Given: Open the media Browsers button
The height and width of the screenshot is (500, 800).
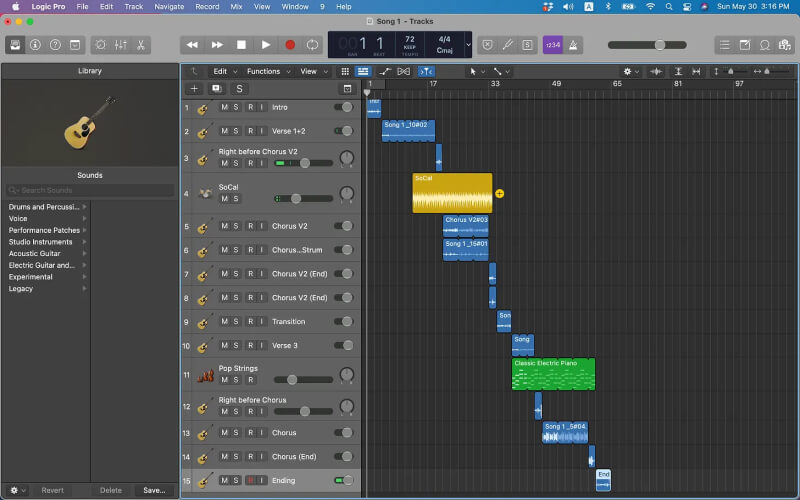Looking at the screenshot, I should (785, 45).
